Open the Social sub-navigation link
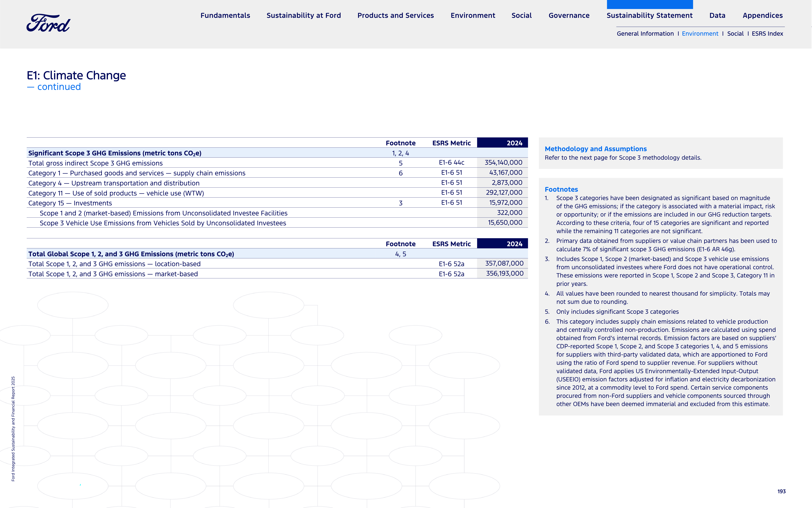 (x=735, y=34)
